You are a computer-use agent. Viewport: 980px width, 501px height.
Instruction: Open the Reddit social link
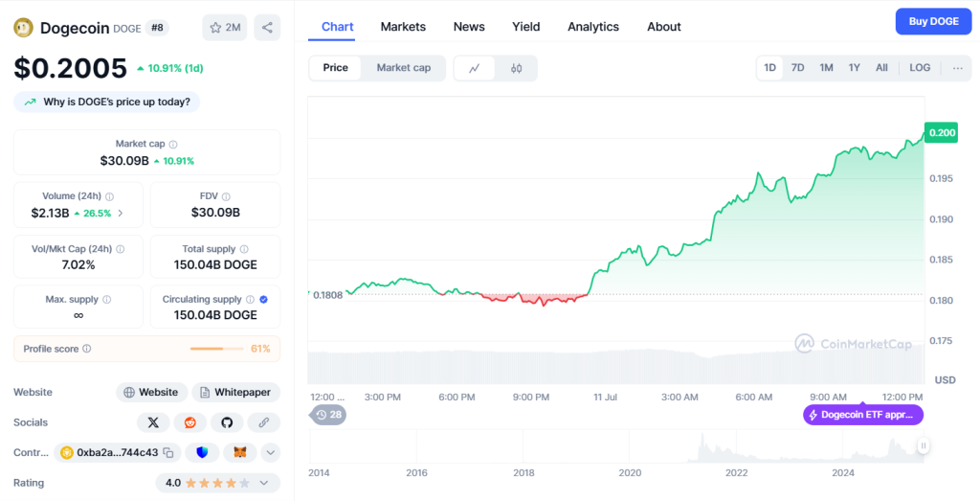[190, 422]
